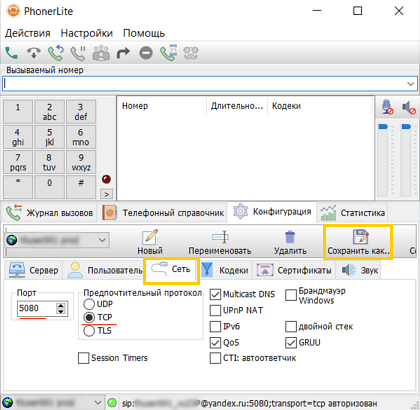Select the UDP protocol radio button
Viewport: 420px width, 410px height.
point(89,304)
